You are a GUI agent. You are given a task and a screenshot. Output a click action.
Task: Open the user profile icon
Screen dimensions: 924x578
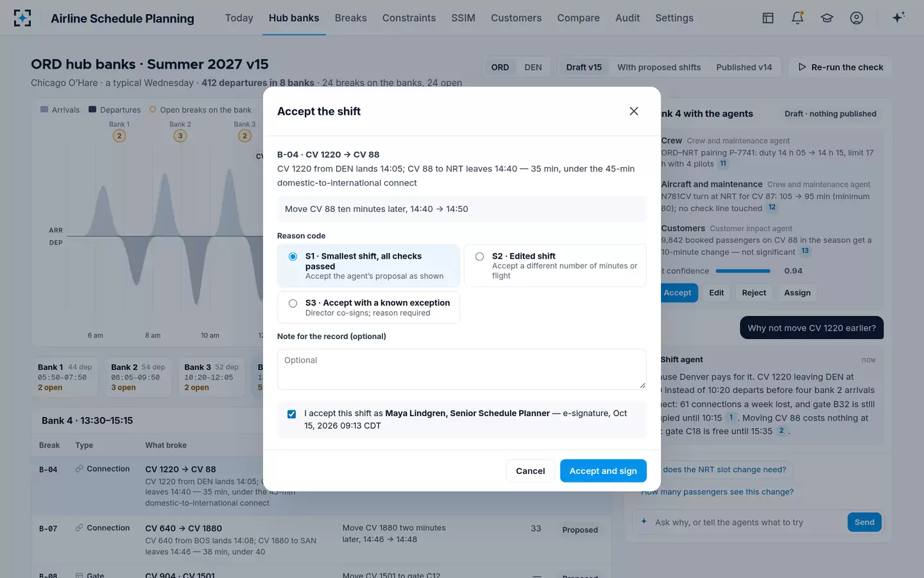pyautogui.click(x=857, y=18)
